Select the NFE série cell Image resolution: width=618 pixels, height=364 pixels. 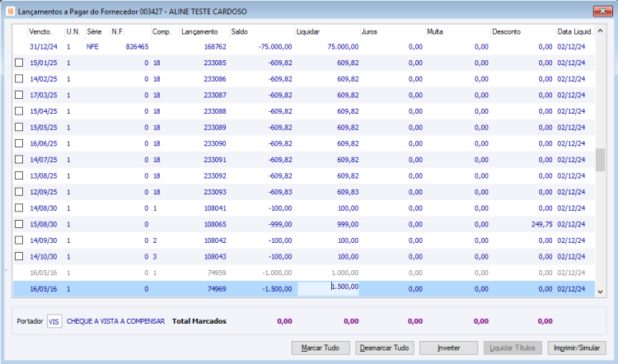click(92, 46)
